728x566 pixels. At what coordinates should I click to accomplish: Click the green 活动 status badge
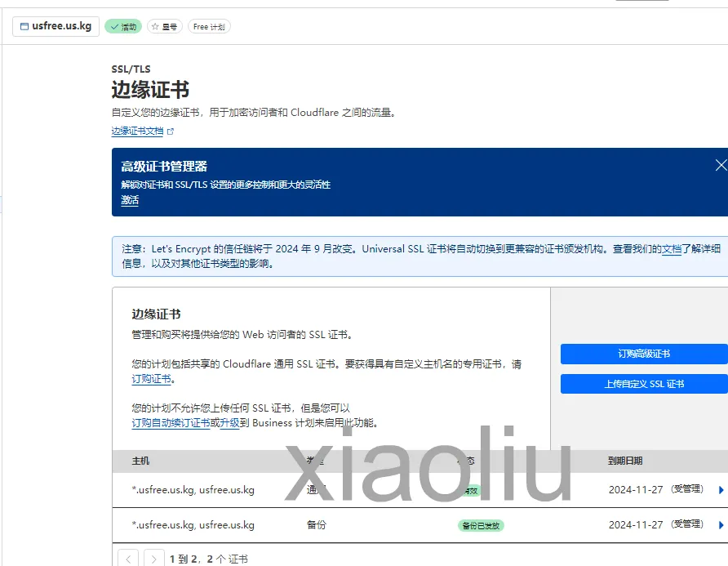123,26
